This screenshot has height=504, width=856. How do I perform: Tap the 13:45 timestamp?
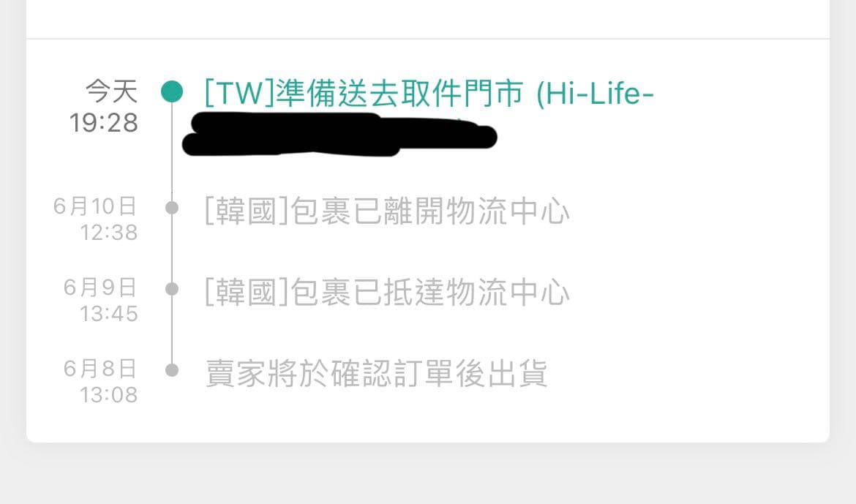pos(108,314)
